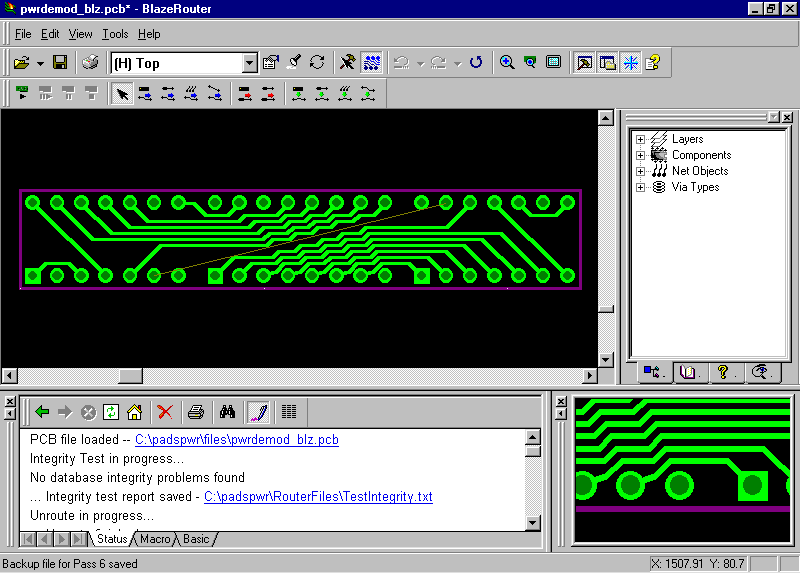The image size is (800, 573).
Task: Clear output with the red X icon
Action: [165, 412]
